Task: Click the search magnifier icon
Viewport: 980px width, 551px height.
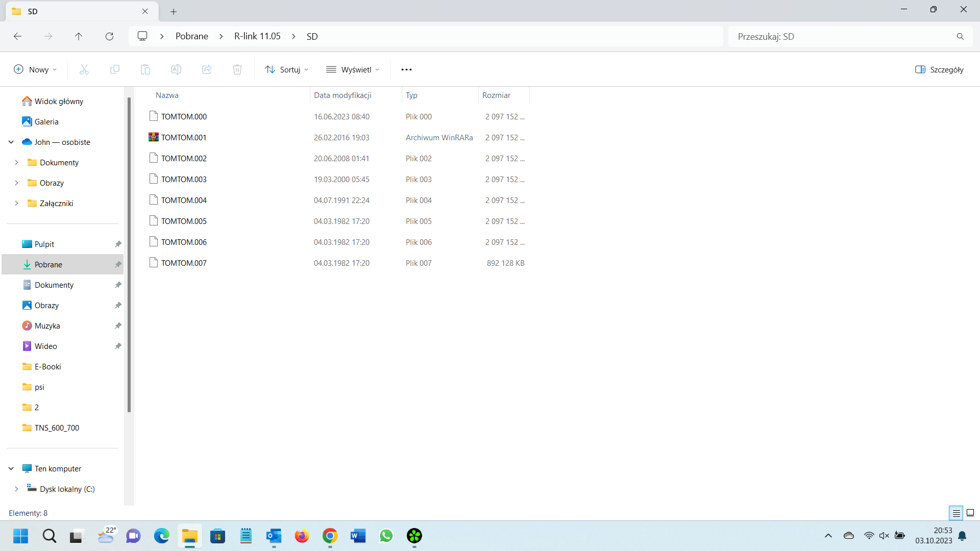Action: point(960,37)
